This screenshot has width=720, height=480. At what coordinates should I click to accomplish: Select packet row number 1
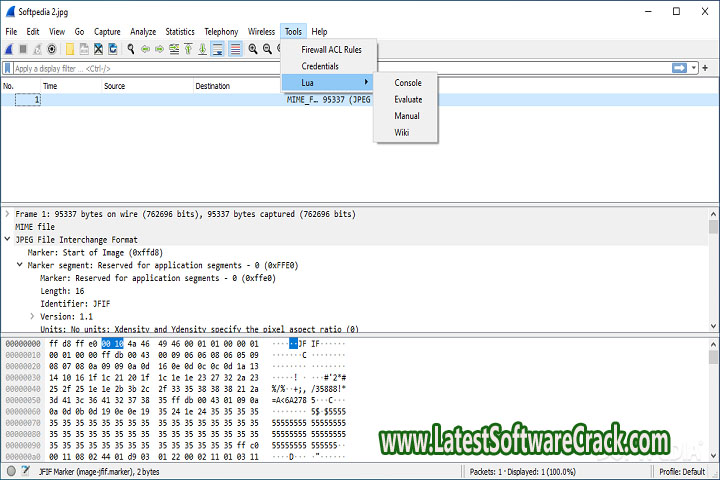360,100
